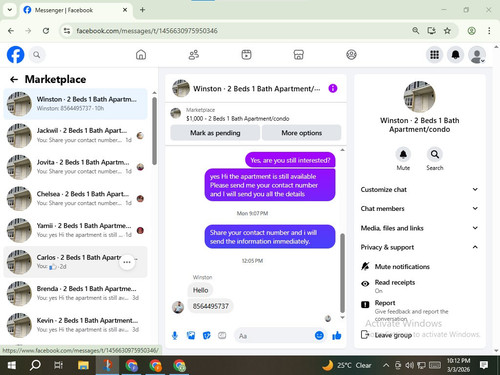Open the emoji picker smiley icon
The width and height of the screenshot is (500, 375).
[319, 335]
